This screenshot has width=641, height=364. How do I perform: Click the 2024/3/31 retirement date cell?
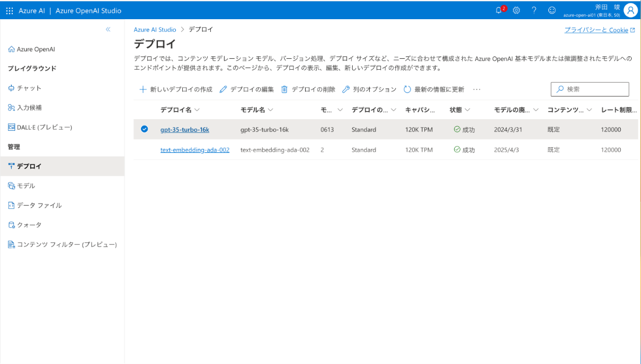508,130
